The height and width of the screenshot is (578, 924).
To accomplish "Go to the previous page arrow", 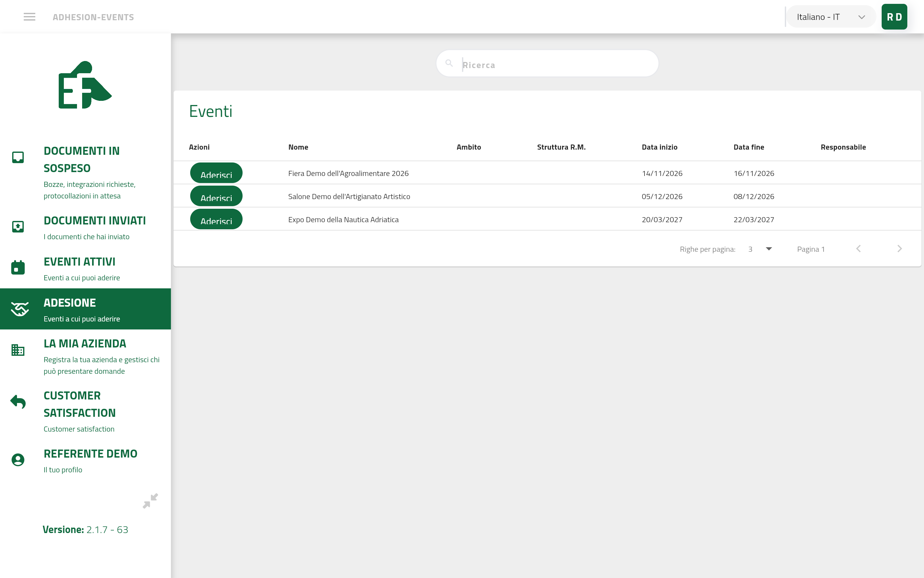I will 858,249.
